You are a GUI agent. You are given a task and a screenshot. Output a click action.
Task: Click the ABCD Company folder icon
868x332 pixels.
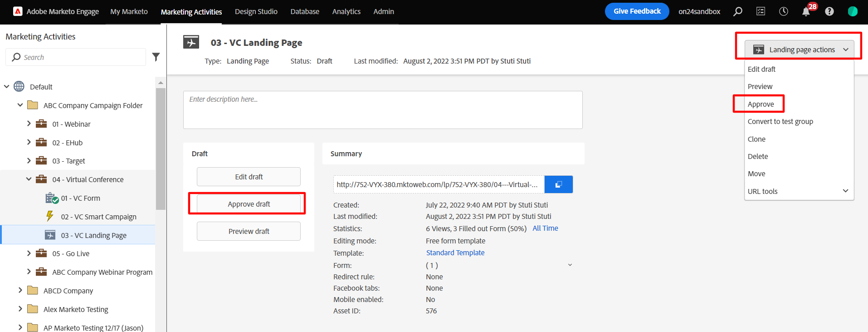click(x=33, y=290)
